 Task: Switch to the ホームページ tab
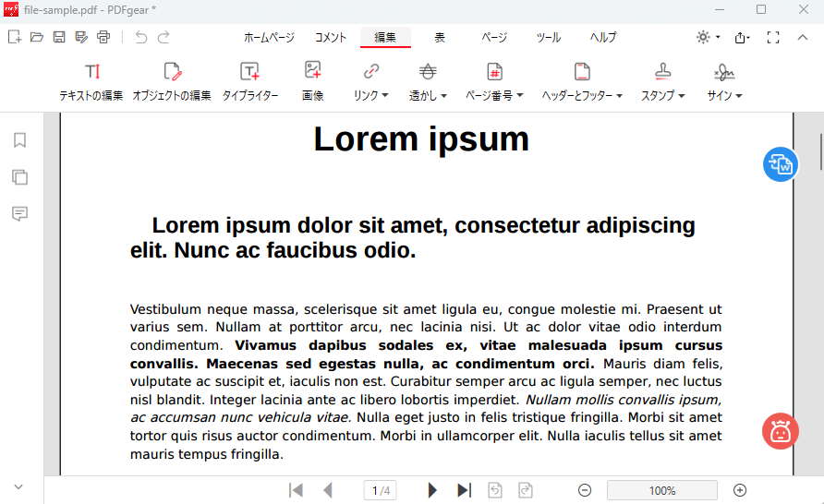[x=269, y=37]
